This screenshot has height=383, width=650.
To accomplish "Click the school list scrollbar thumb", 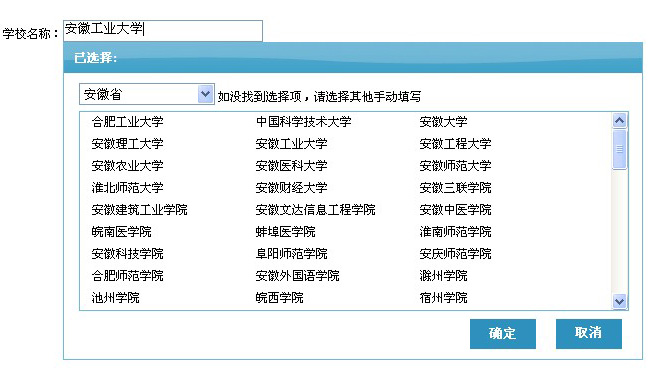I will click(619, 149).
